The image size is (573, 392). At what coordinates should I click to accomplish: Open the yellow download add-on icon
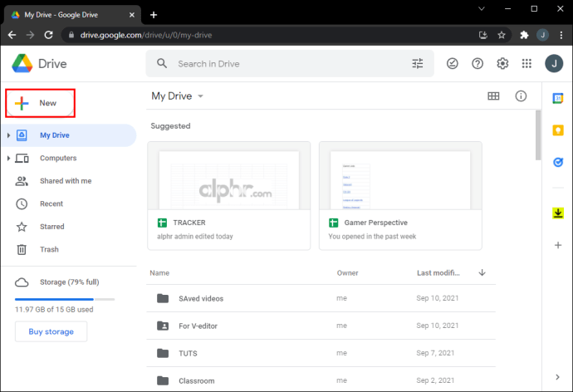[558, 213]
